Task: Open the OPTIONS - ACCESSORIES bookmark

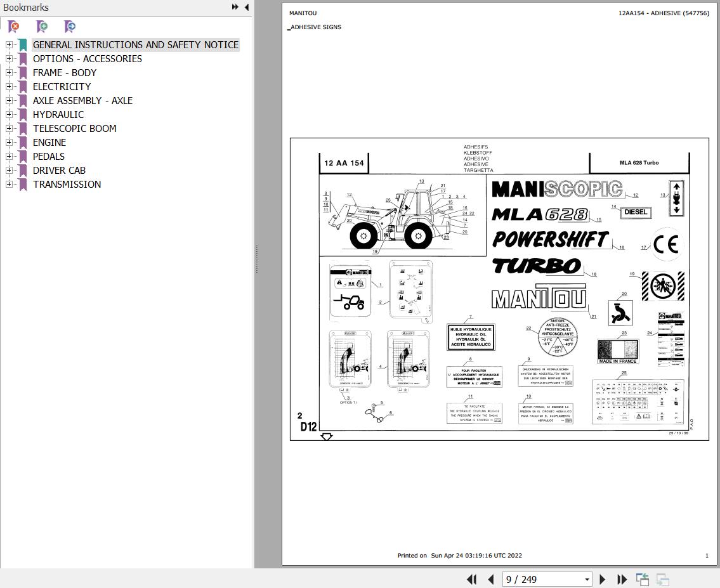Action: click(88, 59)
